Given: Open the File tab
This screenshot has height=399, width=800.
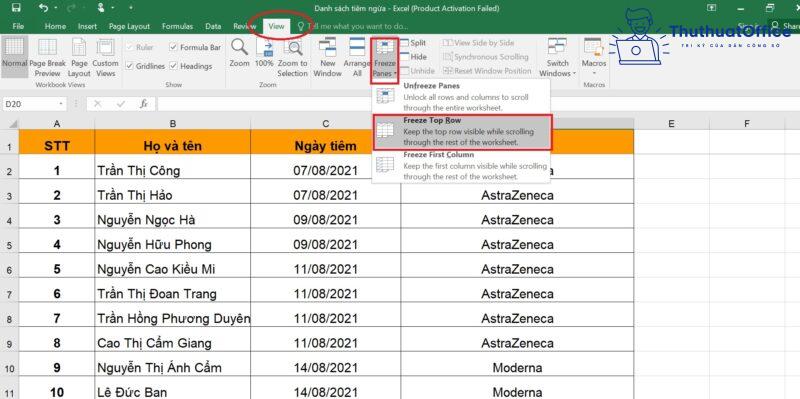Looking at the screenshot, I should tap(18, 26).
